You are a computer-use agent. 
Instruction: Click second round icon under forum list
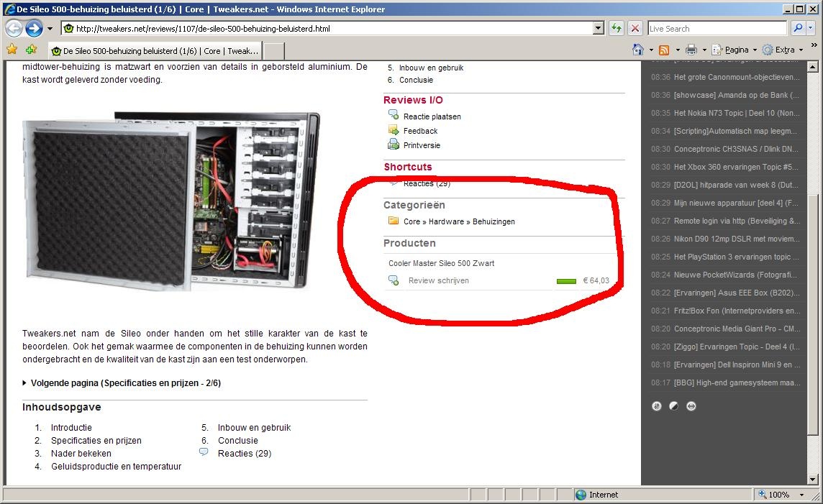tap(674, 406)
